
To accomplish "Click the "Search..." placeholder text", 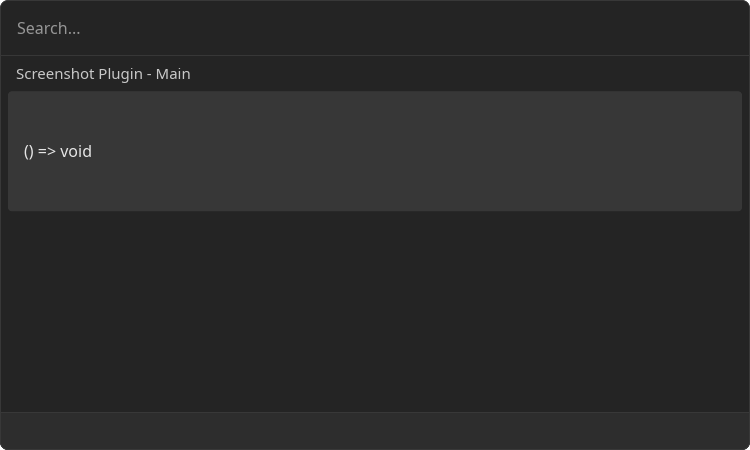I will 49,29.
